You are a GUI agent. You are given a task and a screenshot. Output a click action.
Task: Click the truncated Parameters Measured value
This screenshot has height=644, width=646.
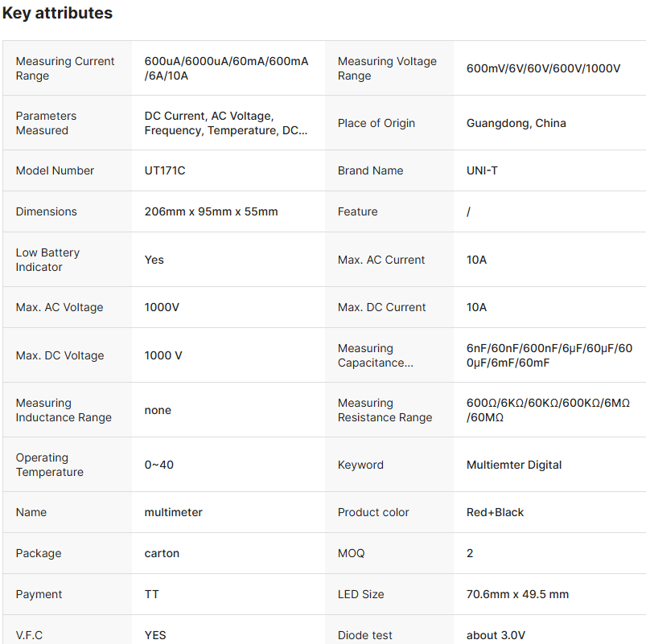pyautogui.click(x=225, y=123)
